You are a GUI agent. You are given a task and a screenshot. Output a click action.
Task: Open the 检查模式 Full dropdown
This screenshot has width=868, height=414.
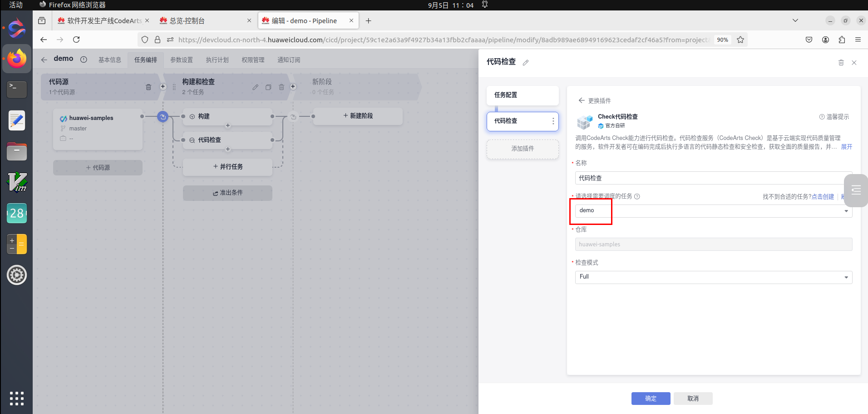(x=714, y=277)
